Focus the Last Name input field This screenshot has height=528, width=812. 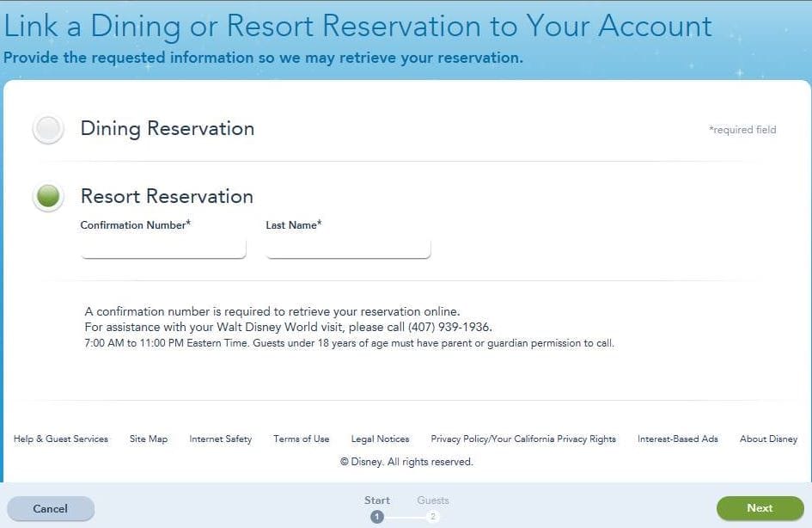348,248
